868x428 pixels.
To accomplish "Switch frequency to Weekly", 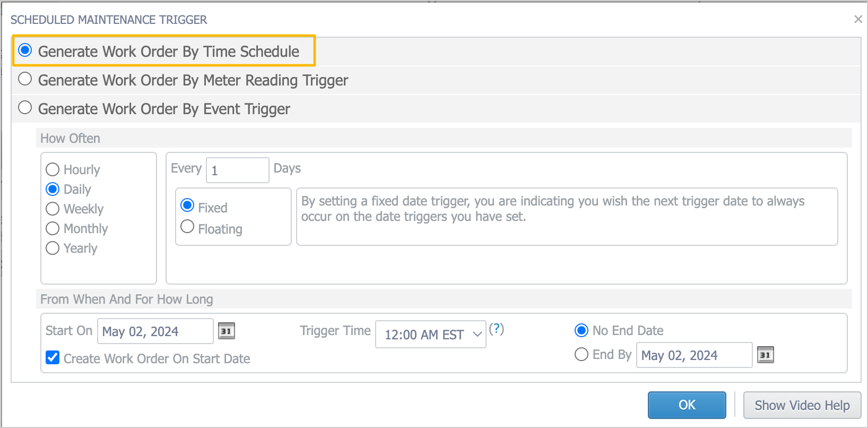I will click(x=53, y=209).
